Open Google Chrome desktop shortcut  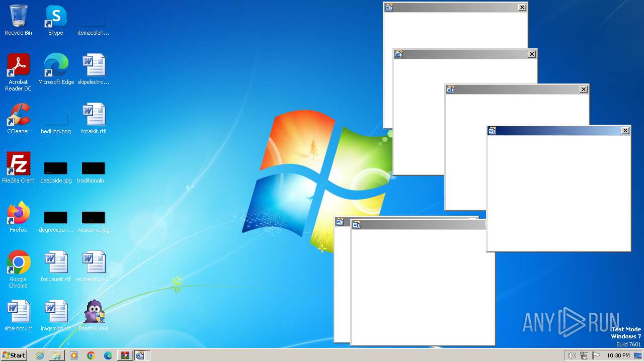(18, 269)
